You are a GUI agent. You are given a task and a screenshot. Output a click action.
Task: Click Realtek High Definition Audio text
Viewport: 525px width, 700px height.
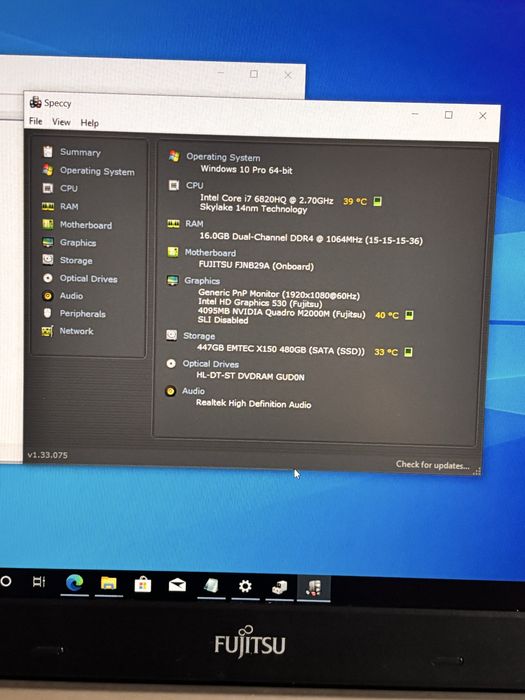pos(254,404)
